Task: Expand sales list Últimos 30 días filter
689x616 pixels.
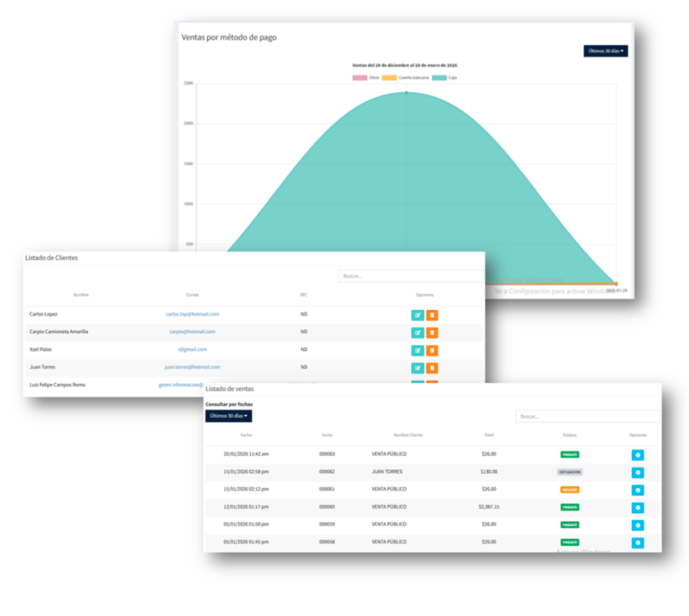Action: [229, 416]
